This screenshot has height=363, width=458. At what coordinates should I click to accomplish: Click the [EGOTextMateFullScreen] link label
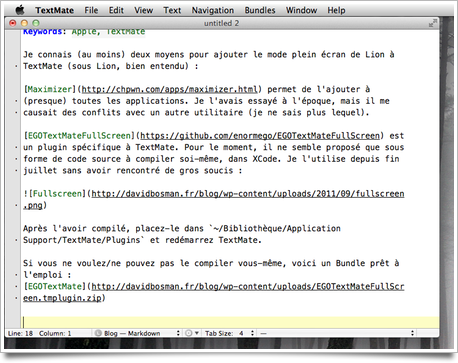coord(79,136)
